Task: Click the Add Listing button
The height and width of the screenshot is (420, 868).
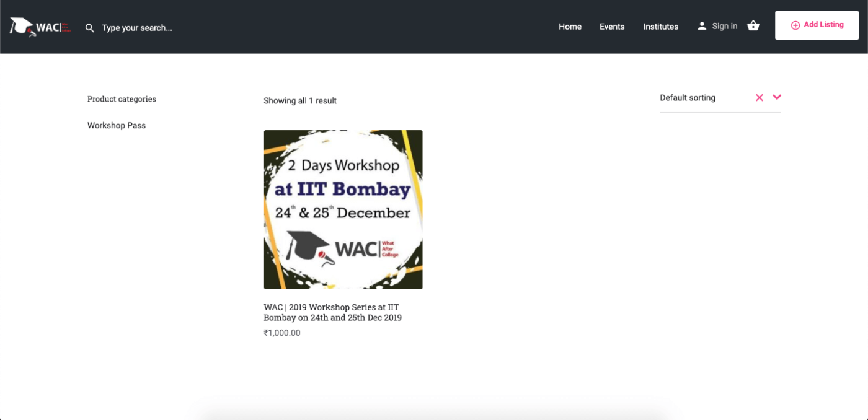Action: pos(817,25)
